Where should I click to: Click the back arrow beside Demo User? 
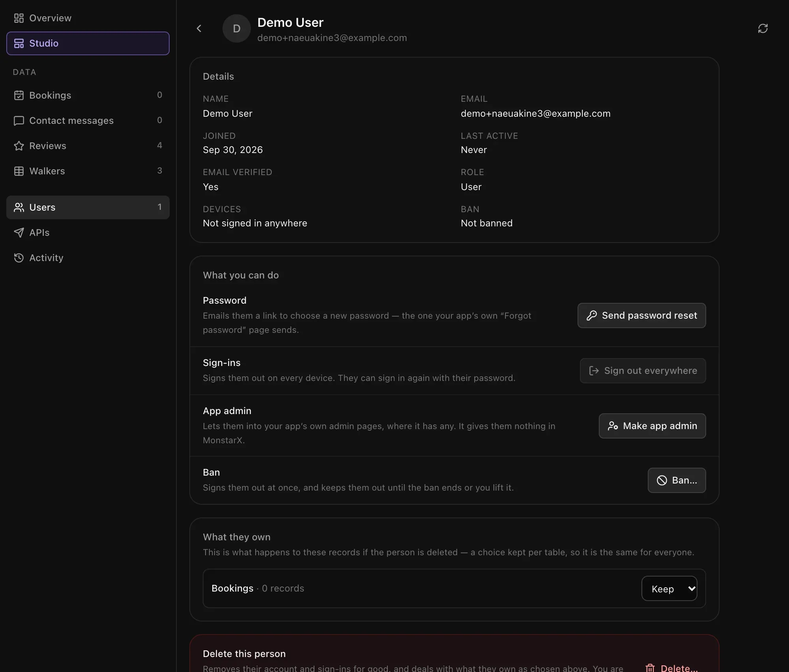[199, 28]
